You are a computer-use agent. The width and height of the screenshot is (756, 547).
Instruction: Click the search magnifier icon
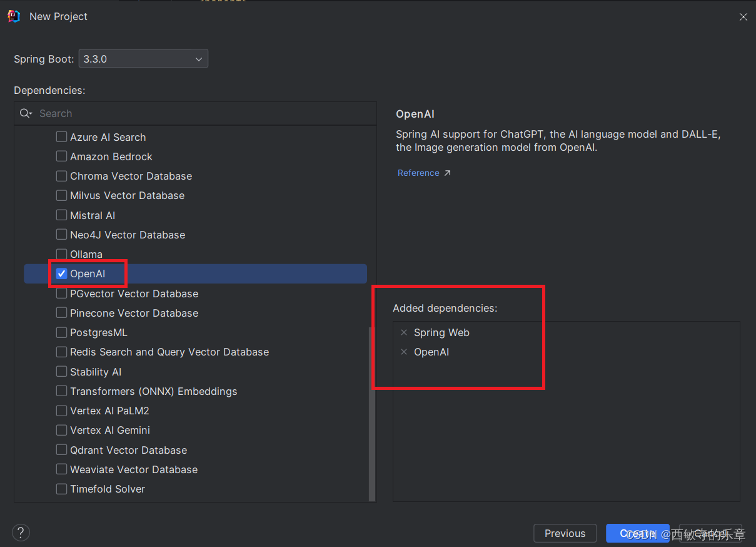(x=26, y=113)
